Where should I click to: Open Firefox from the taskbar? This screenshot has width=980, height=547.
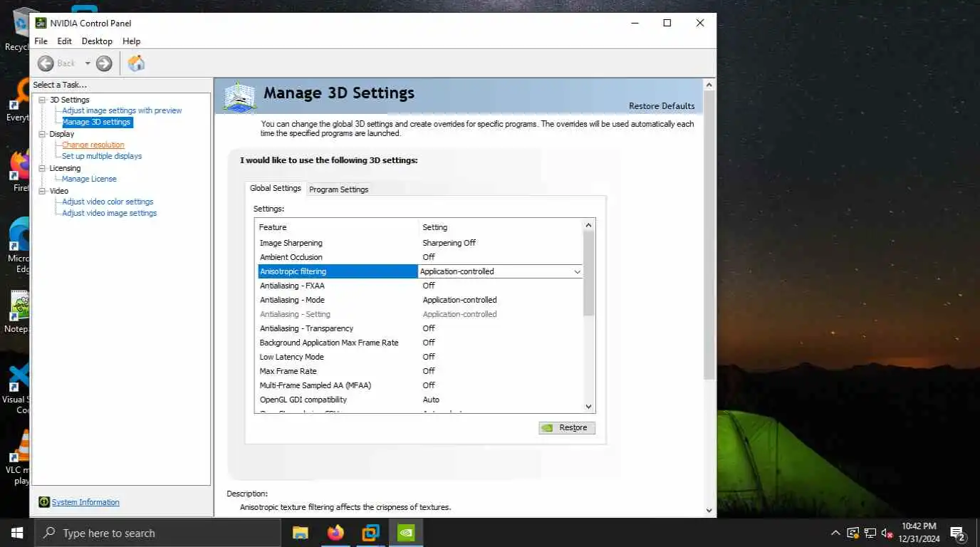(x=335, y=533)
